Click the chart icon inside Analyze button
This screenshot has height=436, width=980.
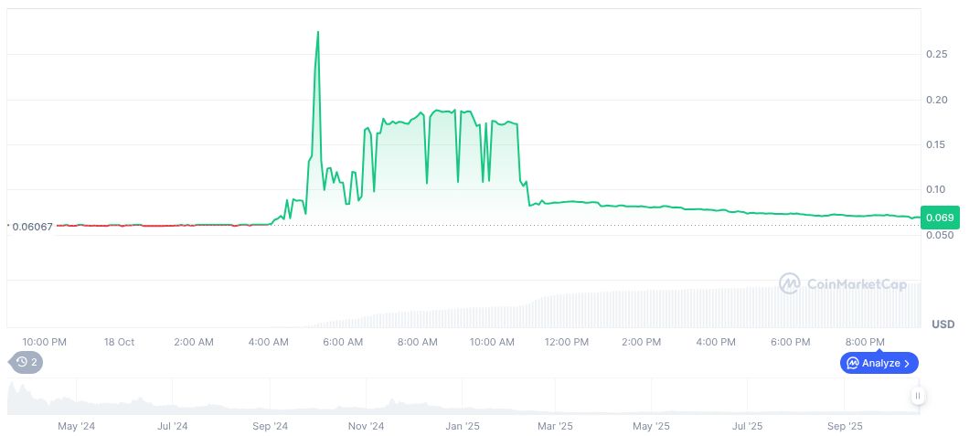pyautogui.click(x=853, y=363)
